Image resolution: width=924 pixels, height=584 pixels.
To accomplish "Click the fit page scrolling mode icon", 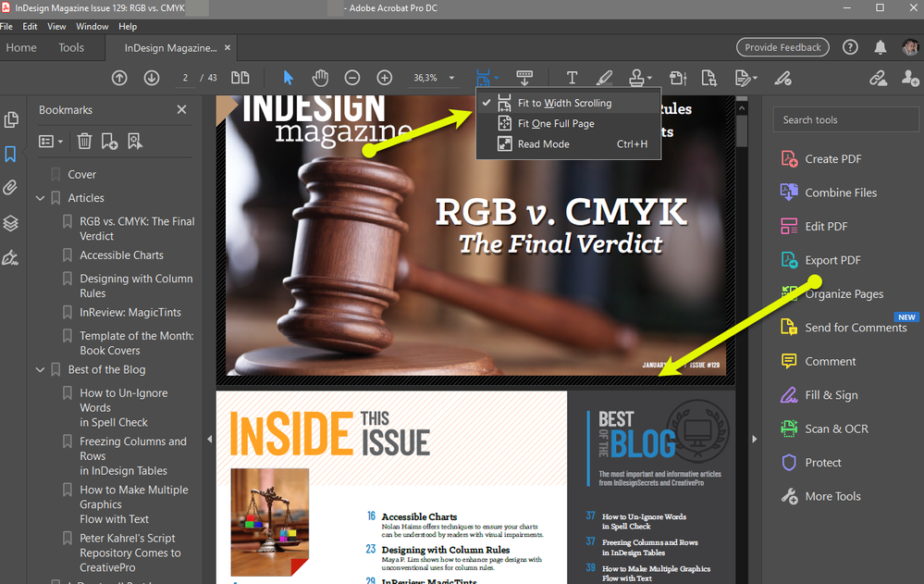I will [x=483, y=78].
